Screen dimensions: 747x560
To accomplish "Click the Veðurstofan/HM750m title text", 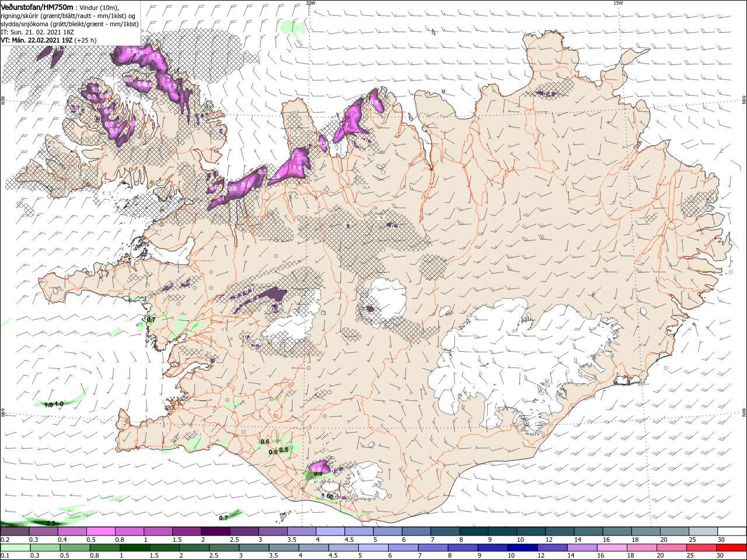I will (37, 7).
